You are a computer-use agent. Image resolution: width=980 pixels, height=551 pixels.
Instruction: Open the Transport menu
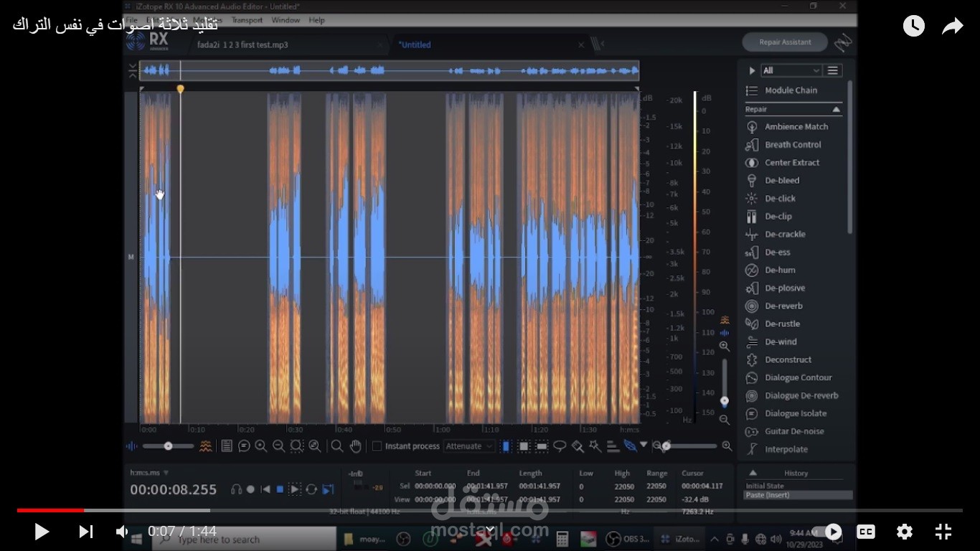(x=247, y=20)
